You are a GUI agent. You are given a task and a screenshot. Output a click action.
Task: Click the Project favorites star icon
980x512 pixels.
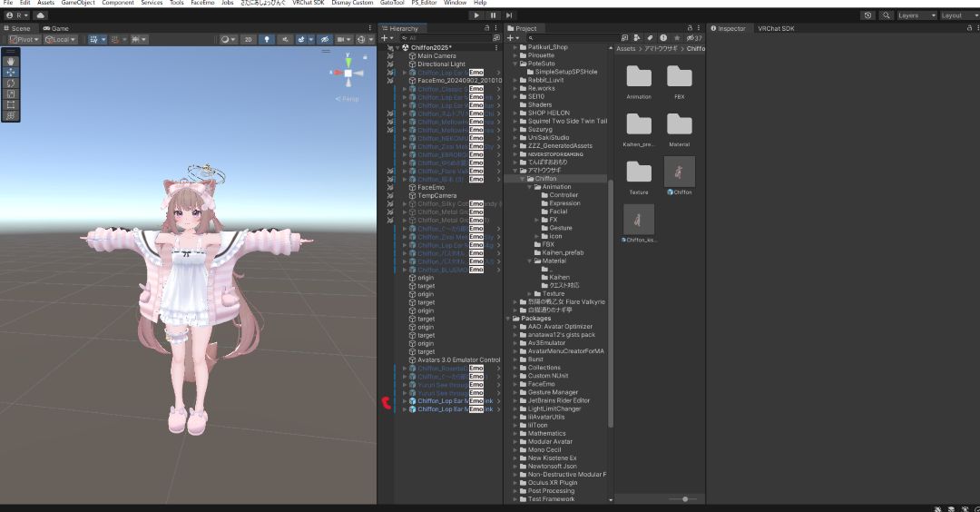pyautogui.click(x=676, y=38)
